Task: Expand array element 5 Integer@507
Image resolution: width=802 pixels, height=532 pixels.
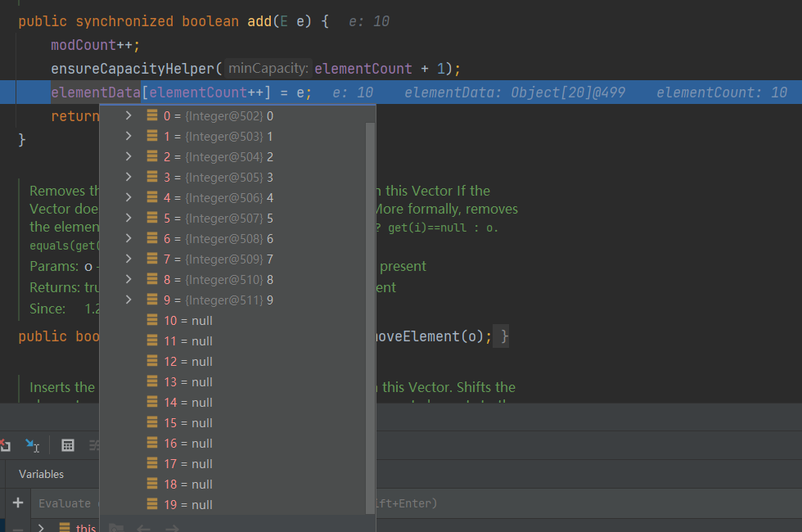Action: (x=128, y=219)
